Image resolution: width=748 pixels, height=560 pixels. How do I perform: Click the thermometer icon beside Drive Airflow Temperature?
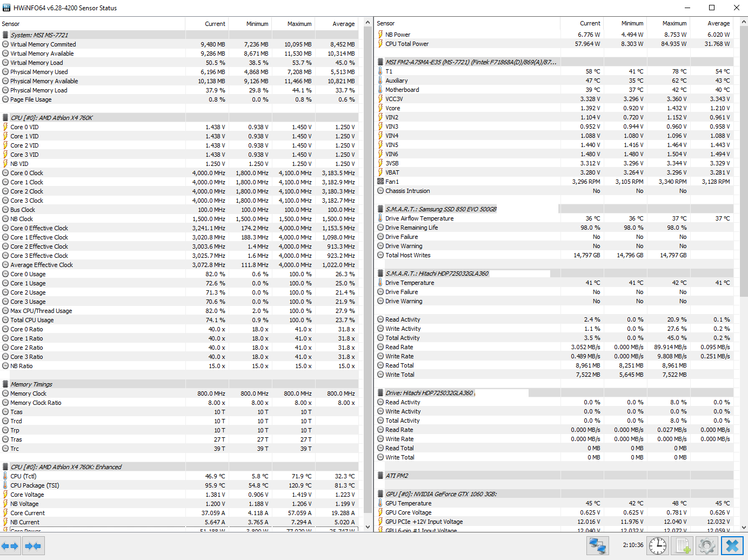380,218
